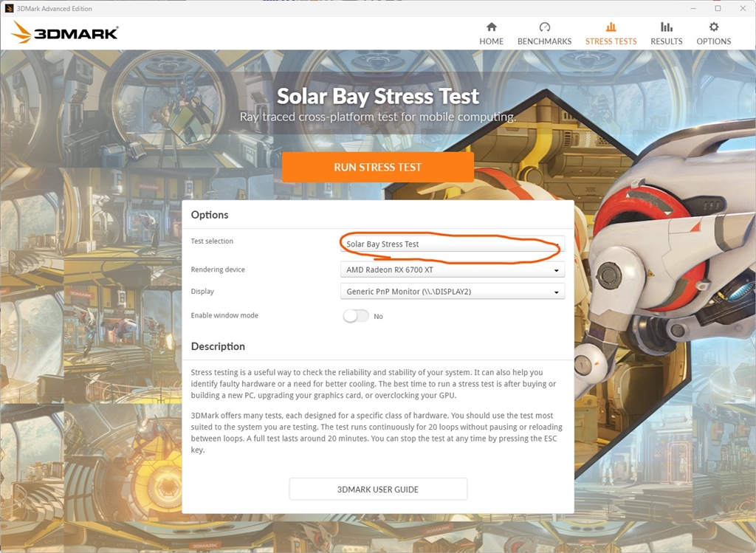Click the 3DMark app icon in title bar
756x553 pixels.
click(9, 8)
